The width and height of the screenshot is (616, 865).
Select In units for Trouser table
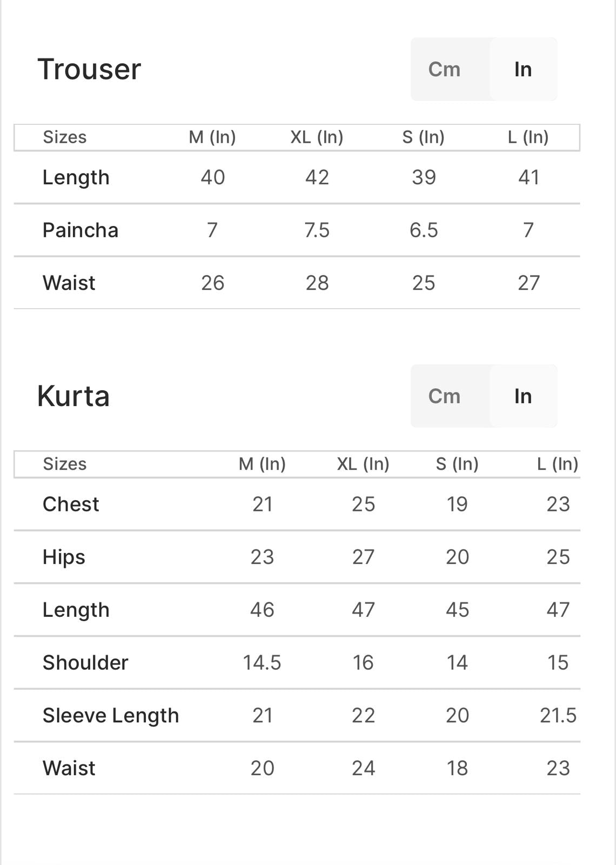tap(523, 69)
